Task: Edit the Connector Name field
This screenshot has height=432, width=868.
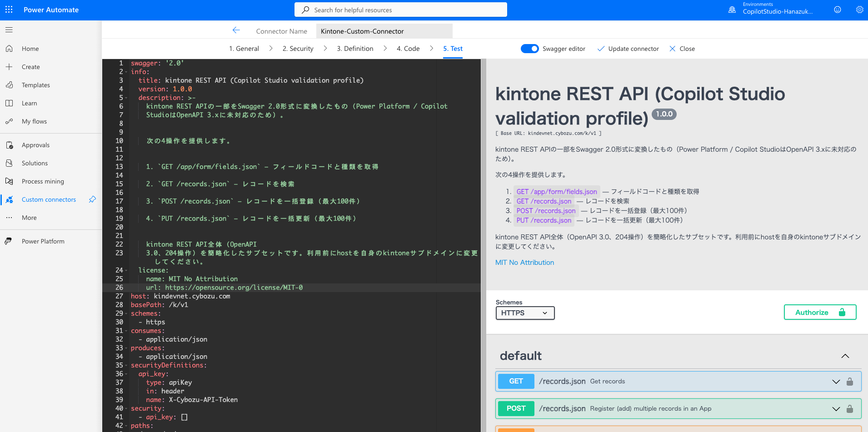Action: click(384, 31)
